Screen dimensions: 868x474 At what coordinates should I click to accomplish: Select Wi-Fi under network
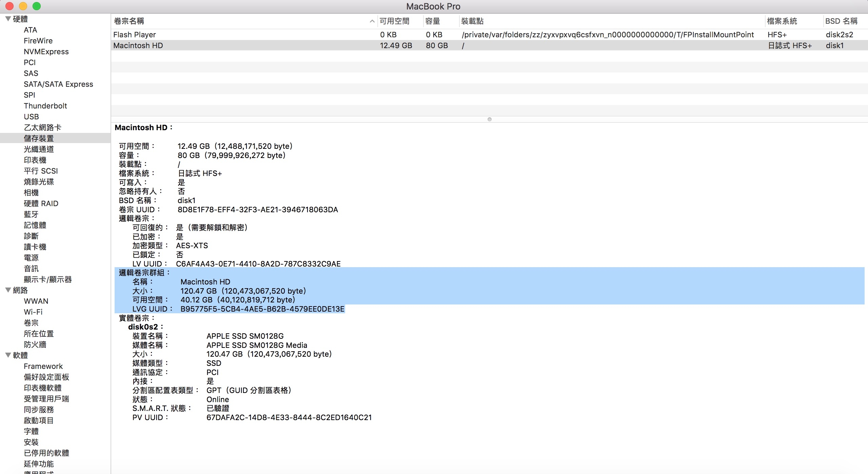coord(33,312)
